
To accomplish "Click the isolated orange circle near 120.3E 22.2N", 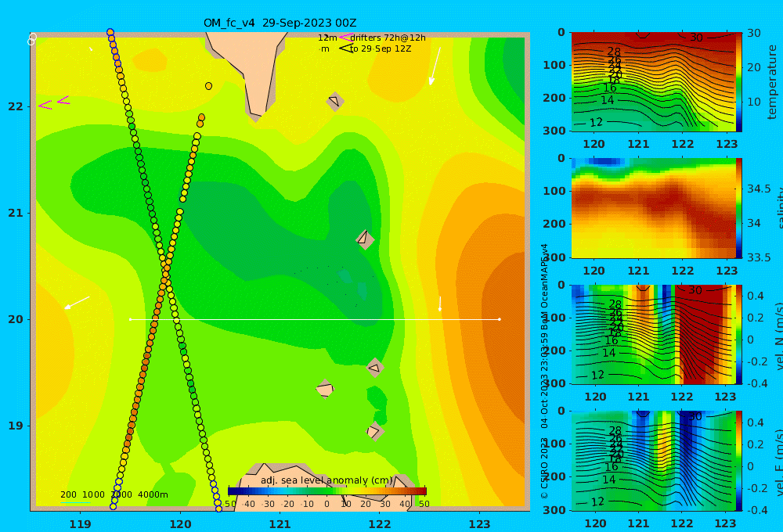I will click(x=209, y=86).
